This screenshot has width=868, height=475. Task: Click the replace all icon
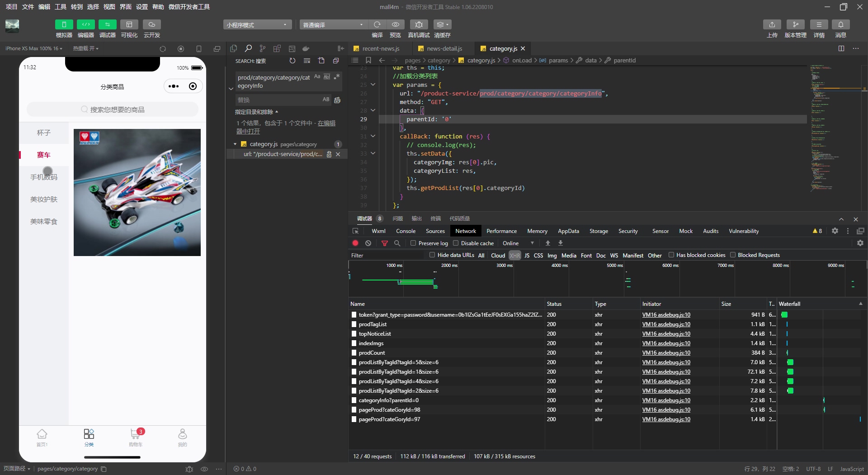(337, 100)
